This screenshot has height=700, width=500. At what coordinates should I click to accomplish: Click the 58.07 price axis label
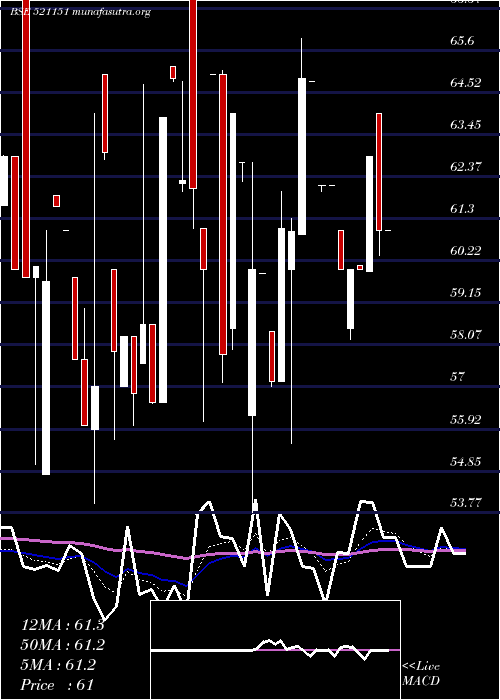pos(466,334)
